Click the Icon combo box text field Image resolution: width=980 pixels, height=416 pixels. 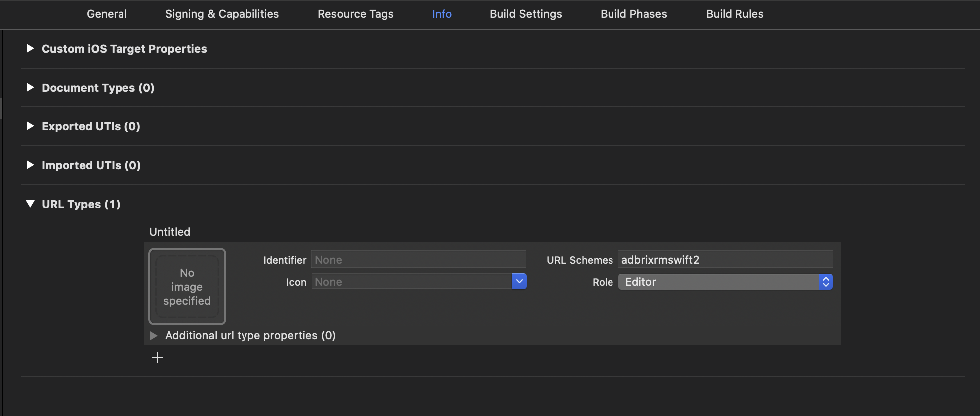point(411,282)
